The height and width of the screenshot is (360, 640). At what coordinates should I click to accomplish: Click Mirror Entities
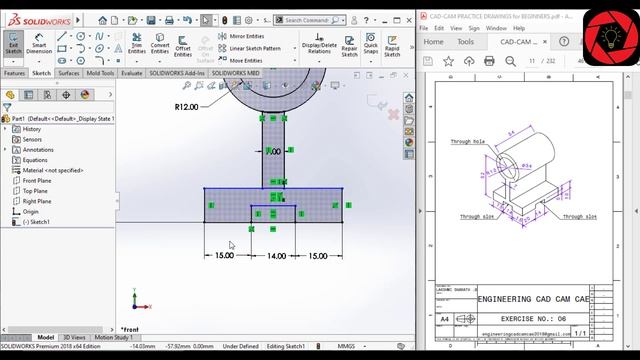241,36
